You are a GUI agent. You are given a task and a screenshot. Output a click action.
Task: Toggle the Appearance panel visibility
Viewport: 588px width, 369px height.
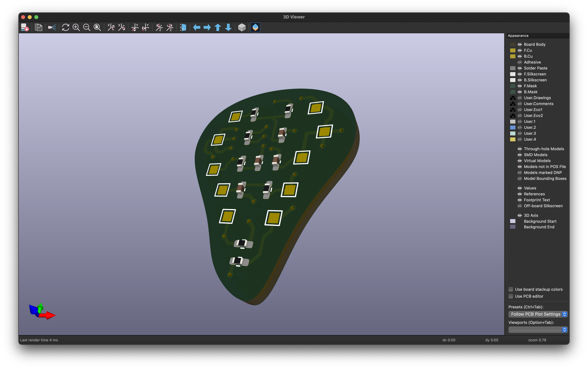(x=255, y=28)
